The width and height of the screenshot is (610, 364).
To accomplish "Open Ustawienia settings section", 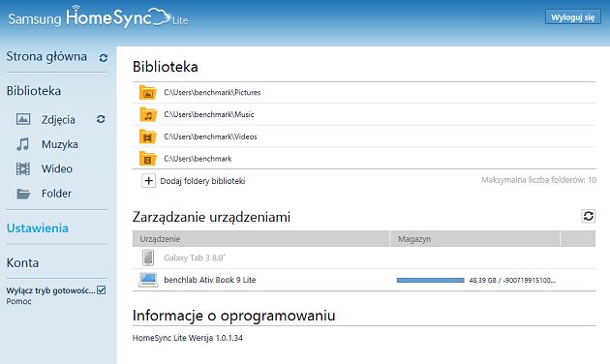I will pos(38,227).
